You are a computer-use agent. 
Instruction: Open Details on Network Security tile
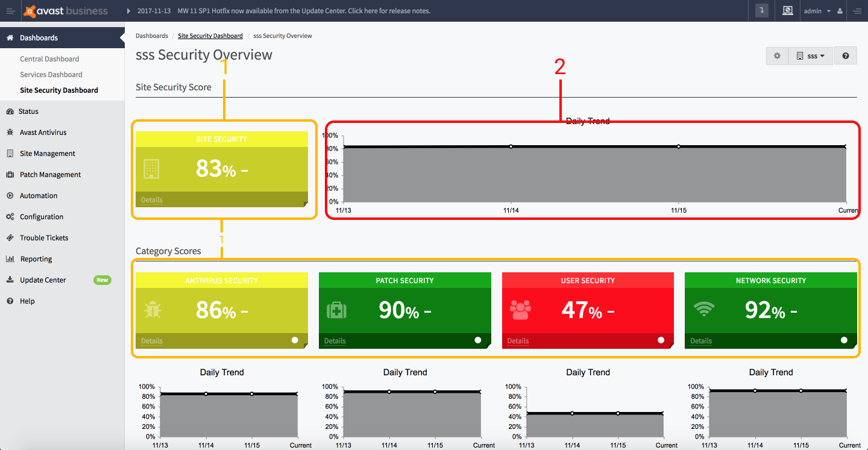tap(701, 341)
